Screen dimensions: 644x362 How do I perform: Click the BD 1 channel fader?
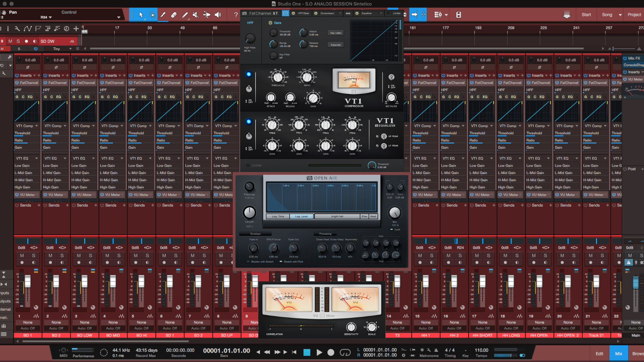point(28,282)
